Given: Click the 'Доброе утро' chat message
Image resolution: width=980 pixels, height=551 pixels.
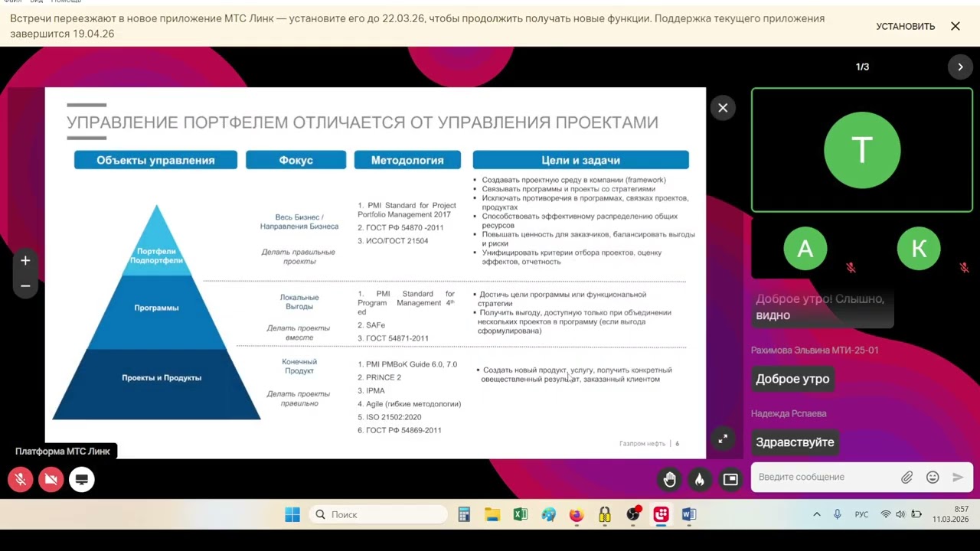Looking at the screenshot, I should tap(792, 379).
